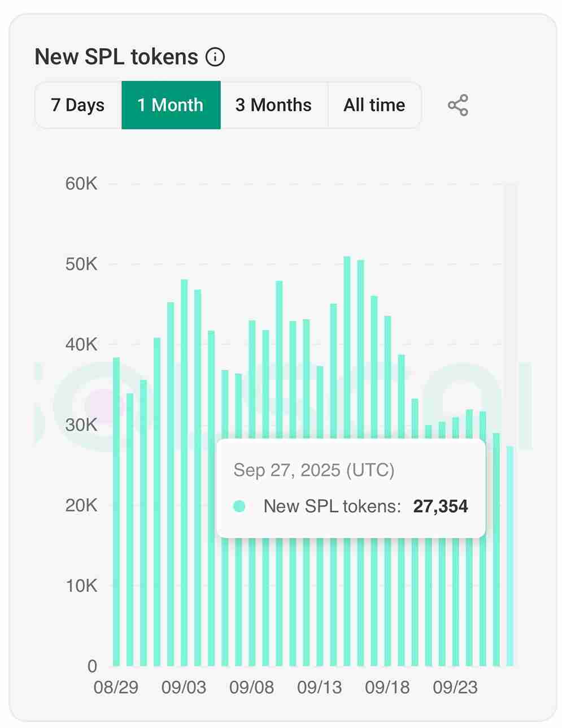The height and width of the screenshot is (728, 562).
Task: Click the info icon beside New SPL tokens
Action: pyautogui.click(x=215, y=57)
